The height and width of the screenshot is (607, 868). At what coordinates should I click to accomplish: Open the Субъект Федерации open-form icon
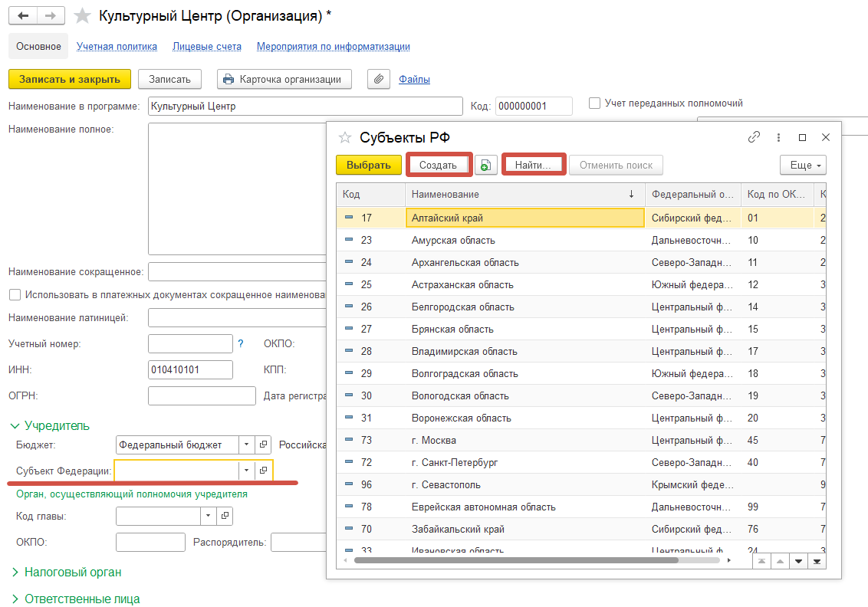tap(264, 471)
